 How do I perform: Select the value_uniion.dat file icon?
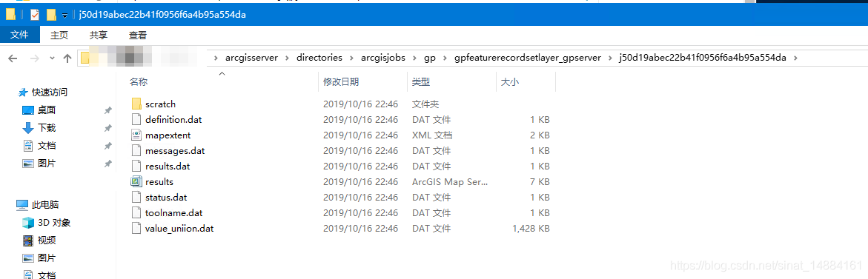[136, 228]
